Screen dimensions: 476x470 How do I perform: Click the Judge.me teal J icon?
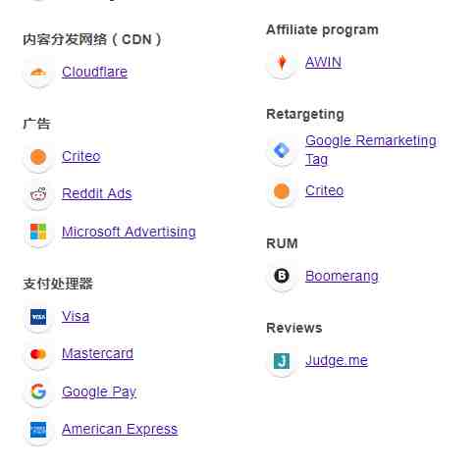click(282, 361)
